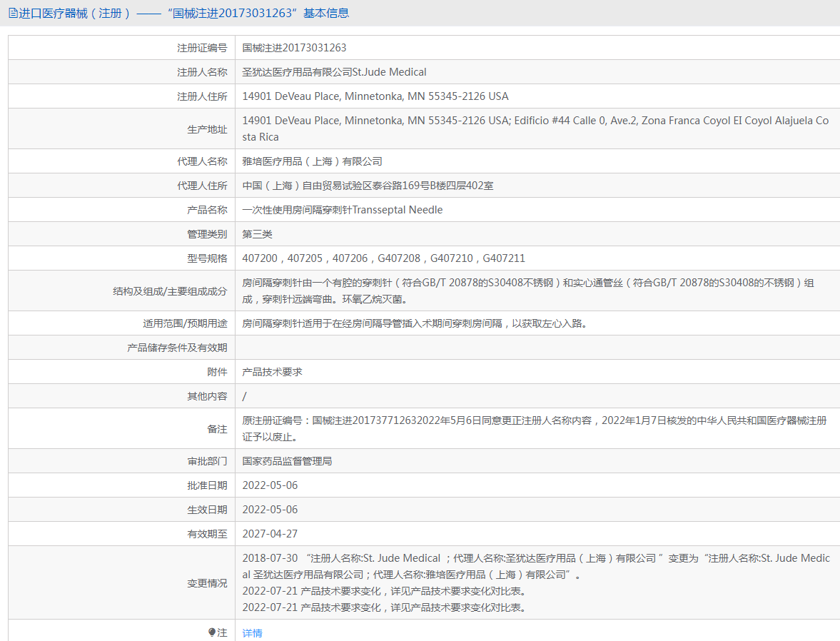Screen dimensions: 840x641
Task: Select registrant address 14901 DeVeau Place, Minnetonka, MN 55345-2126 USA
Action: coord(375,96)
